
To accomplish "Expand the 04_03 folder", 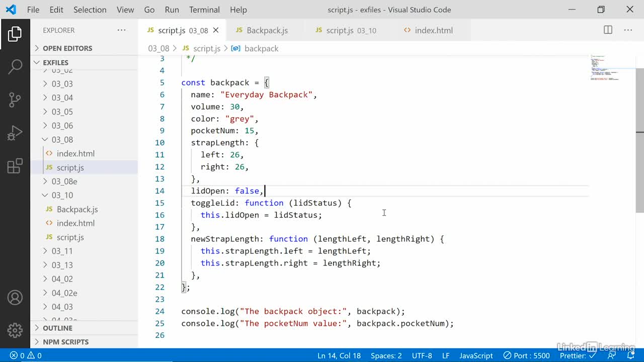I will (x=62, y=307).
